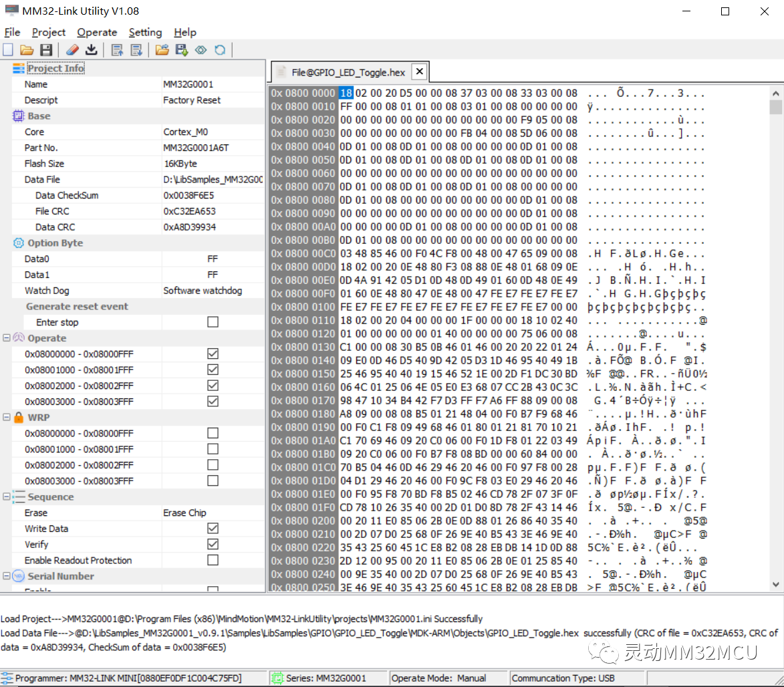This screenshot has width=784, height=687.
Task: Open the Watch Dog value dropdown
Action: 213,291
